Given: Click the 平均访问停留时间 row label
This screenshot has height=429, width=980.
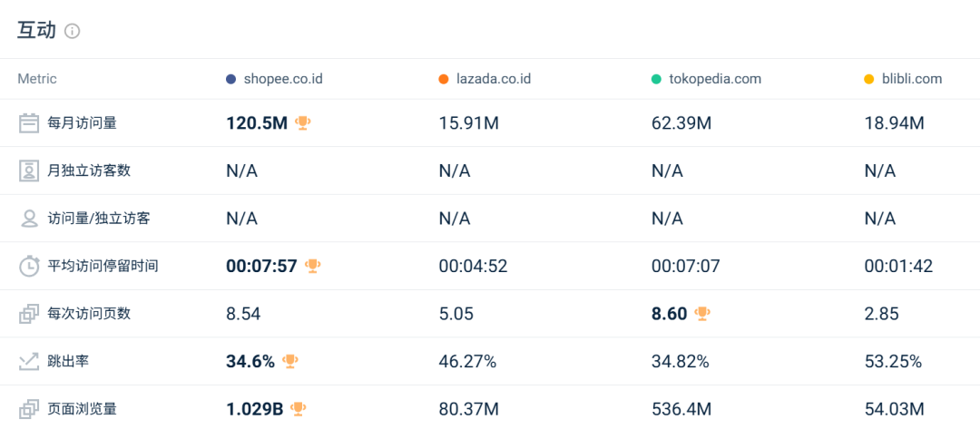Looking at the screenshot, I should 103,266.
